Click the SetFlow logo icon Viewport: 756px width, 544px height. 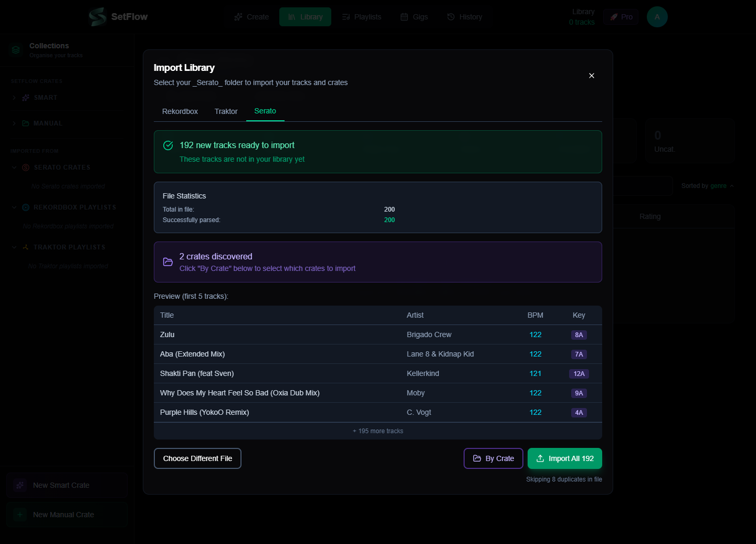pyautogui.click(x=98, y=17)
